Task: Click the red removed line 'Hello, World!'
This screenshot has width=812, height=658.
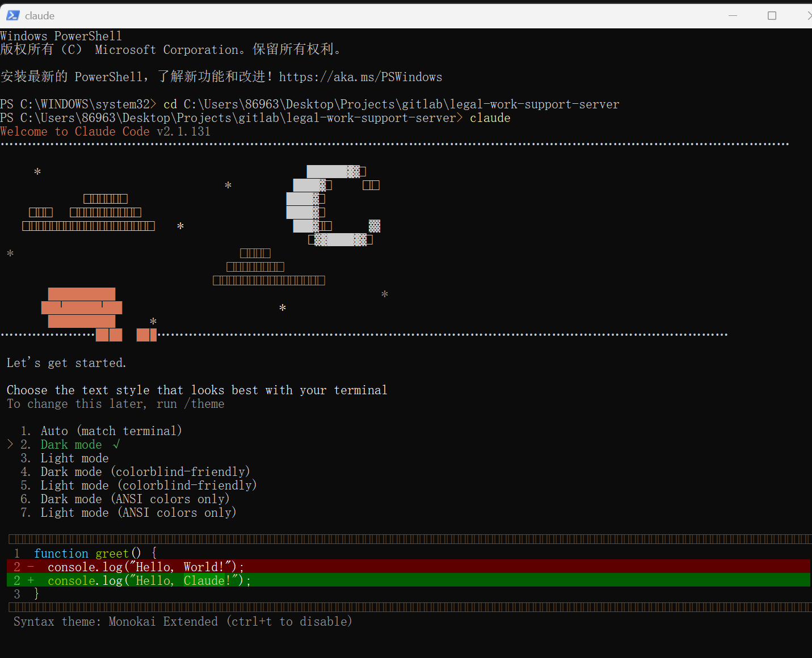Action: tap(409, 567)
